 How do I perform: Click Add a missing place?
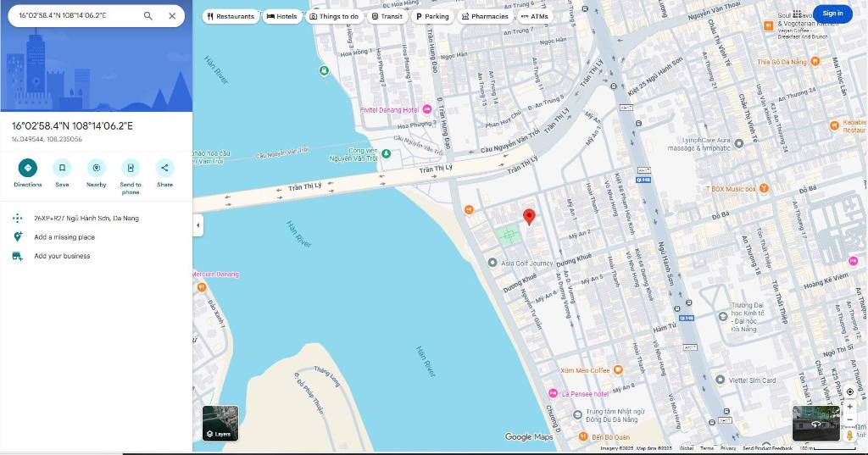(64, 237)
